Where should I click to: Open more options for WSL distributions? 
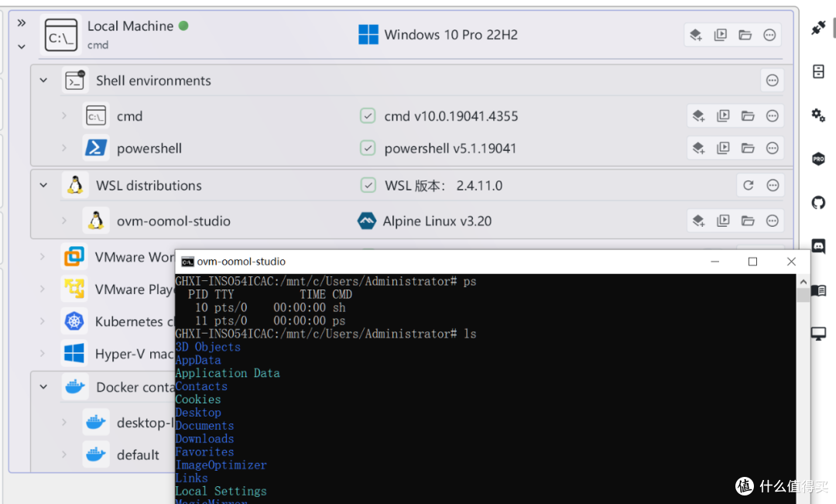click(x=773, y=185)
